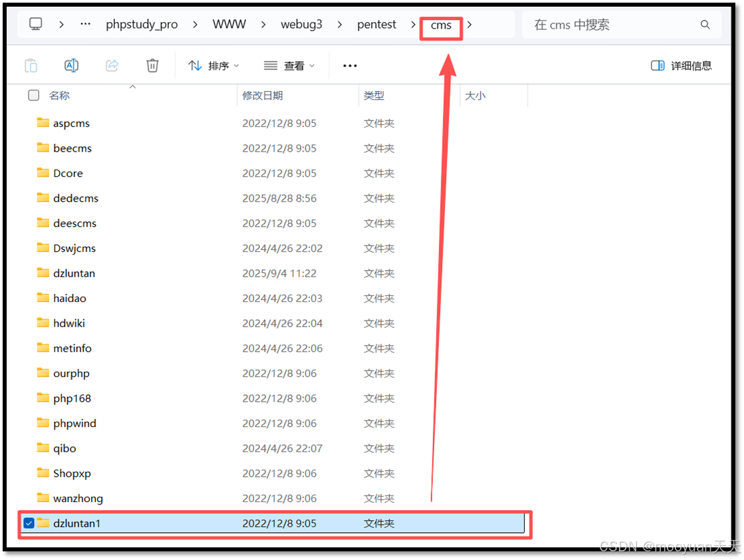The height and width of the screenshot is (560, 744).
Task: Click the aspcms folder icon
Action: pyautogui.click(x=43, y=122)
